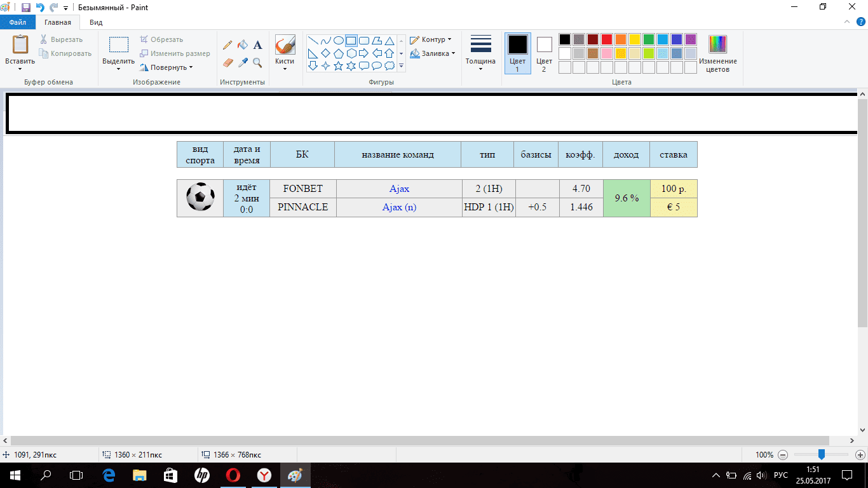Image resolution: width=868 pixels, height=488 pixels.
Task: Open the Файл menu
Action: coord(17,22)
